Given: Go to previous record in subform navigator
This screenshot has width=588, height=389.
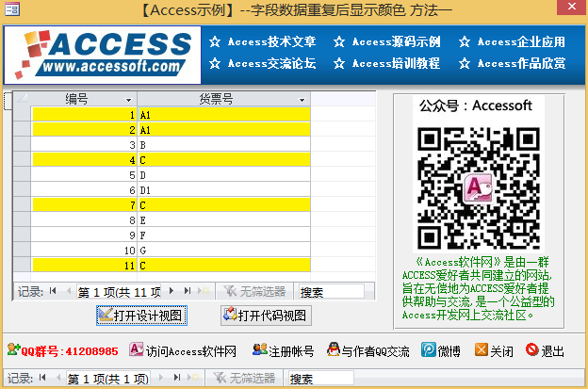Looking at the screenshot, I should [69, 291].
